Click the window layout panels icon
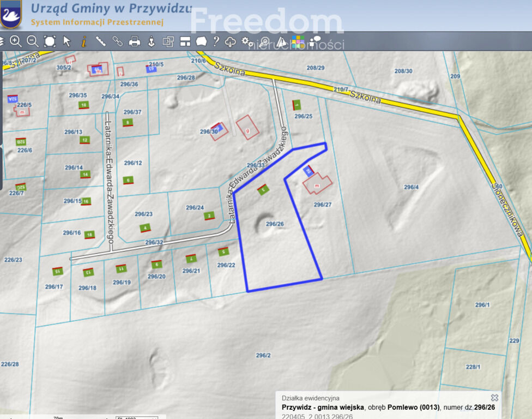This screenshot has height=419, width=532. point(185,41)
